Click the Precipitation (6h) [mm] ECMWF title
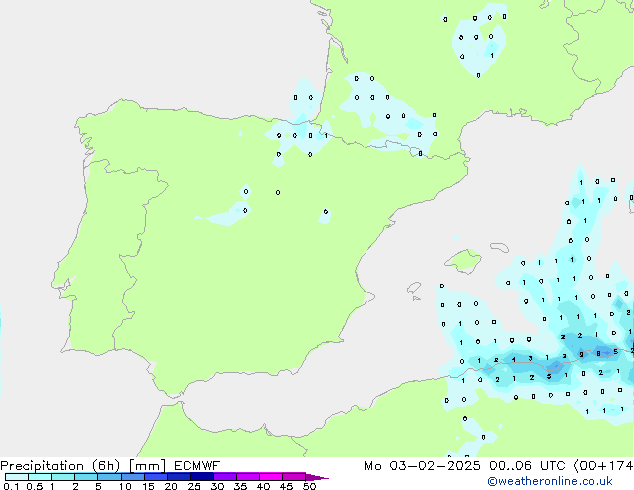Image resolution: width=634 pixels, height=490 pixels. tap(110, 466)
